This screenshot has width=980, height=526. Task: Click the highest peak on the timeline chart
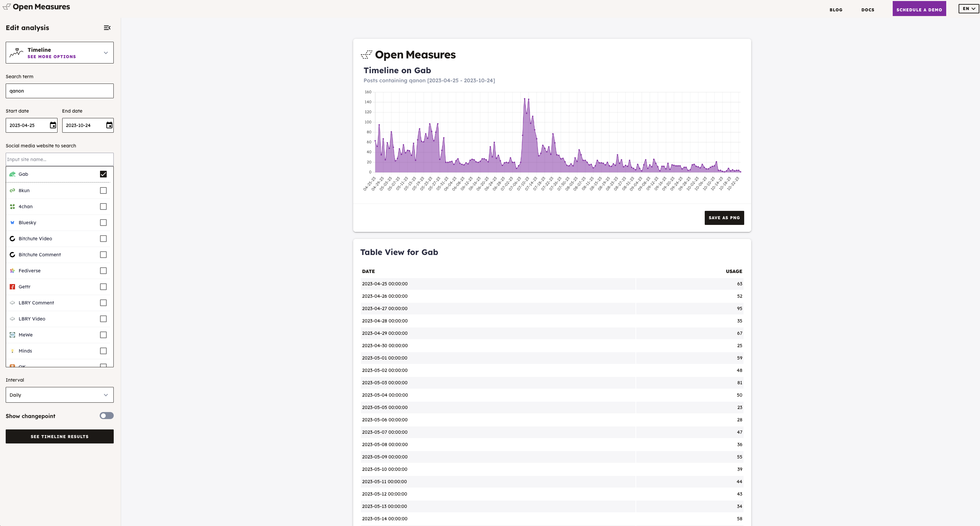[x=525, y=99]
